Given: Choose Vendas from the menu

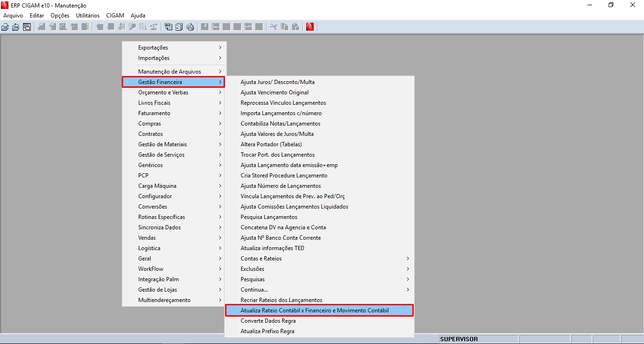Looking at the screenshot, I should click(x=174, y=238).
